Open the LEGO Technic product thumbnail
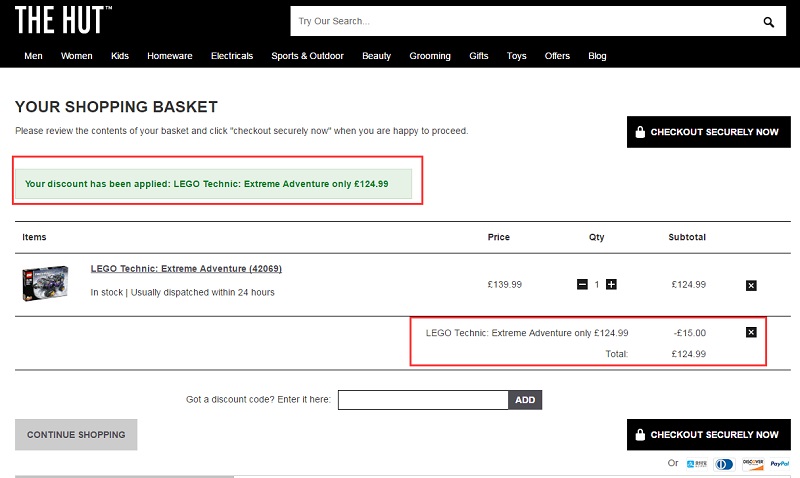Screen dimensions: 800x478 (45, 283)
